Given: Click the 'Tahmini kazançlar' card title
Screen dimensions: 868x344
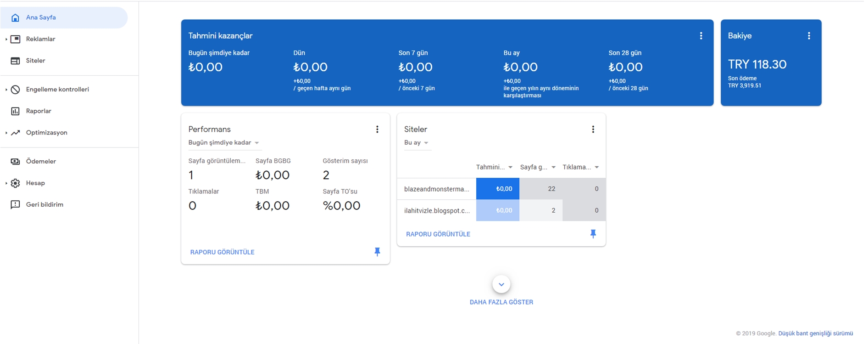Looking at the screenshot, I should (x=220, y=36).
